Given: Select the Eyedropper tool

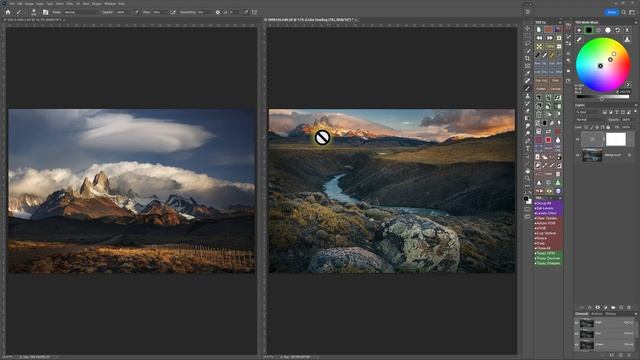Looking at the screenshot, I should point(527,74).
